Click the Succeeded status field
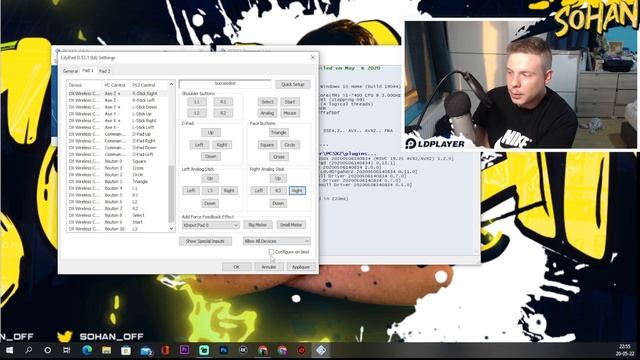 225,84
